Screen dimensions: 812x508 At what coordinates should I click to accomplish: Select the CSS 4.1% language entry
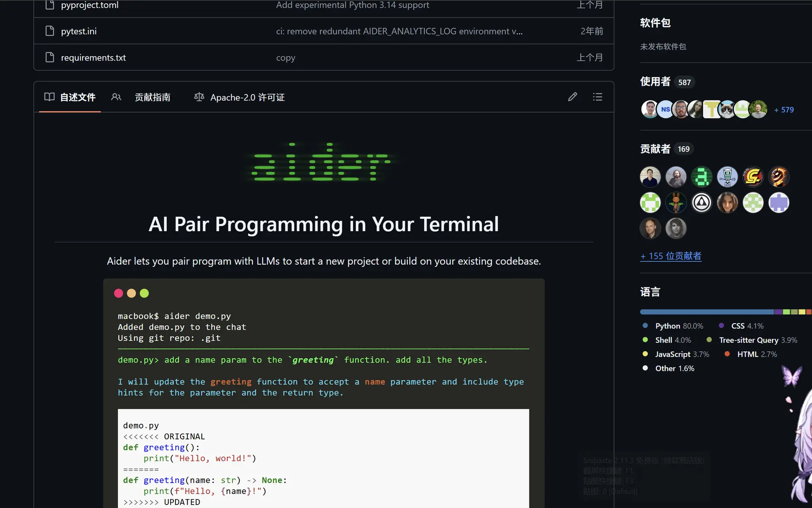pyautogui.click(x=741, y=326)
